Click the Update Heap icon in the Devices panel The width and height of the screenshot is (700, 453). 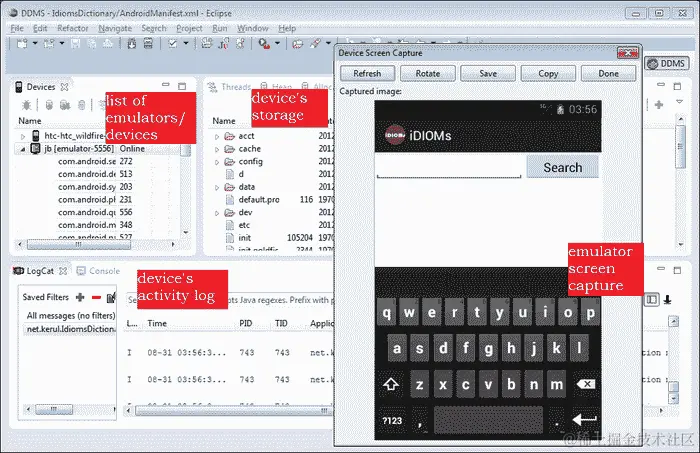click(49, 105)
